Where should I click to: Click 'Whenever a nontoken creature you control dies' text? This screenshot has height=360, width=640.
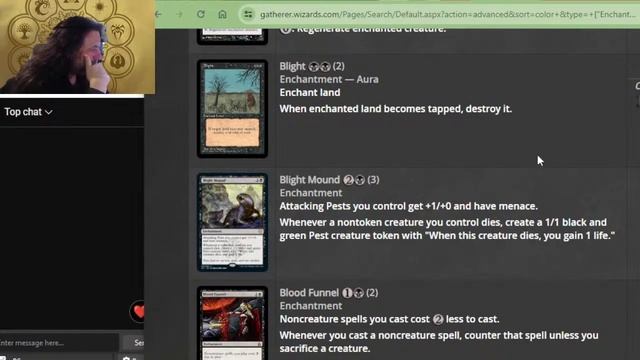pyautogui.click(x=391, y=222)
